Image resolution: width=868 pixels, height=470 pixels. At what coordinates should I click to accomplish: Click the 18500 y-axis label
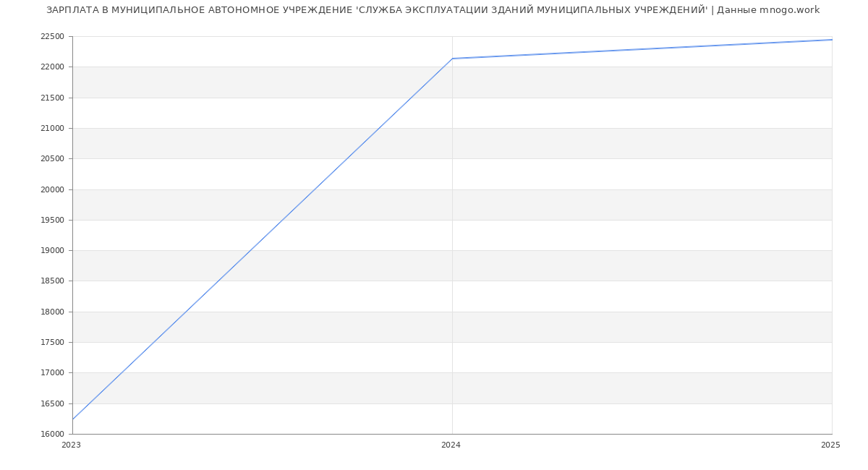pos(52,281)
